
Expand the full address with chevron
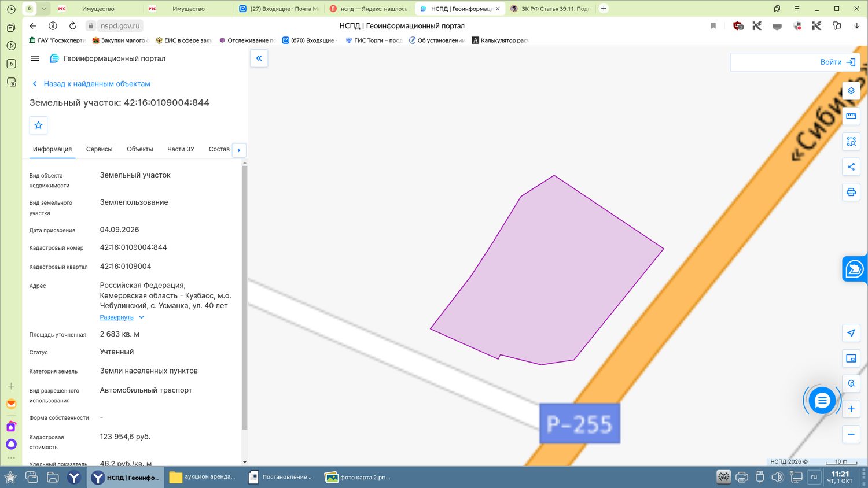coord(141,317)
